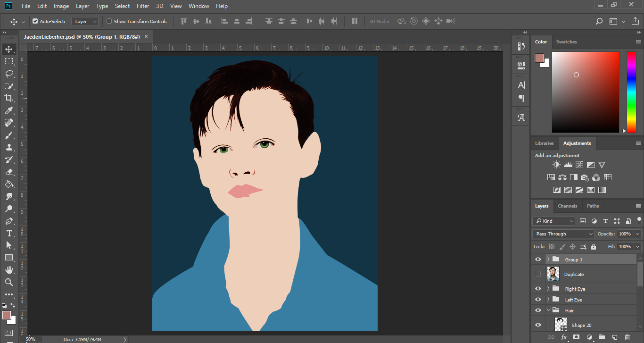Lock all with padlock icon

593,246
